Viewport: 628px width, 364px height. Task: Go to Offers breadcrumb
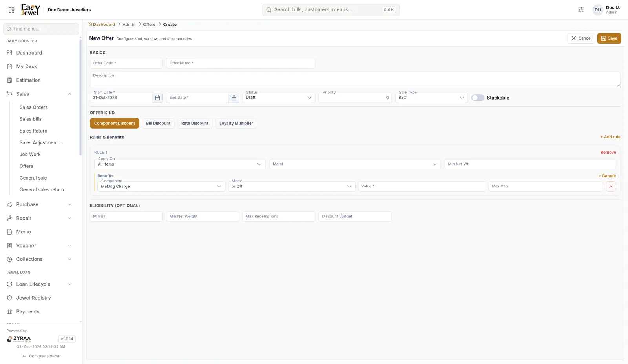pos(149,24)
